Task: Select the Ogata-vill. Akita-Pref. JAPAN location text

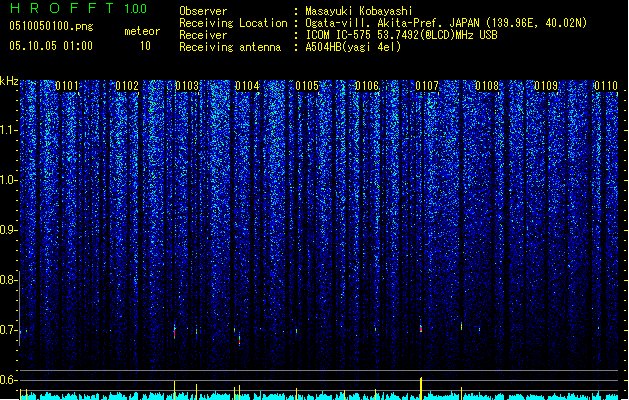Action: [446, 23]
